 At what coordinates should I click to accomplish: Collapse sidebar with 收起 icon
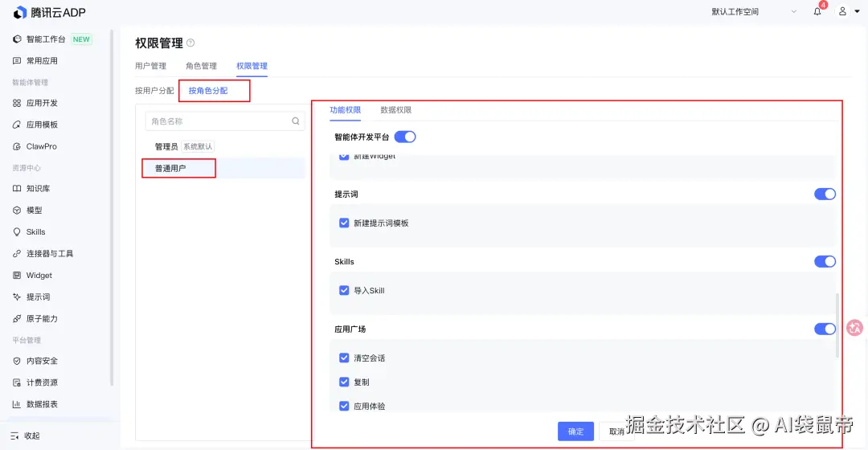(15, 436)
